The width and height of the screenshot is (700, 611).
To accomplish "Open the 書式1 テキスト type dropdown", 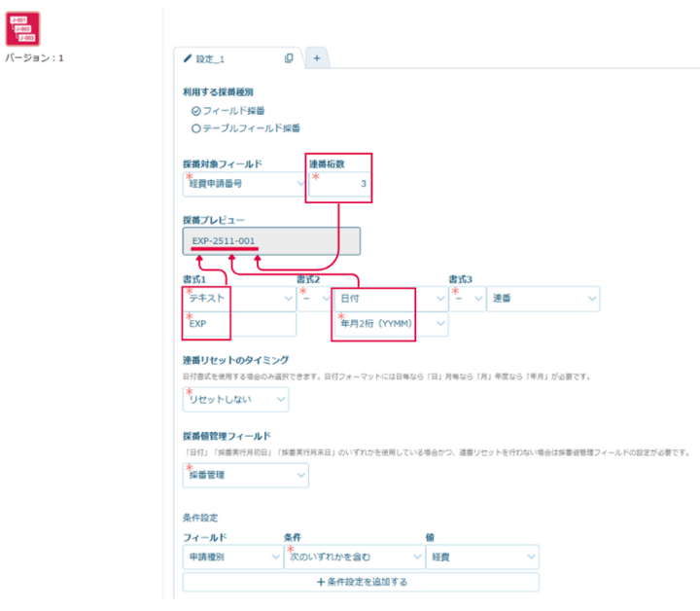I will (x=237, y=299).
